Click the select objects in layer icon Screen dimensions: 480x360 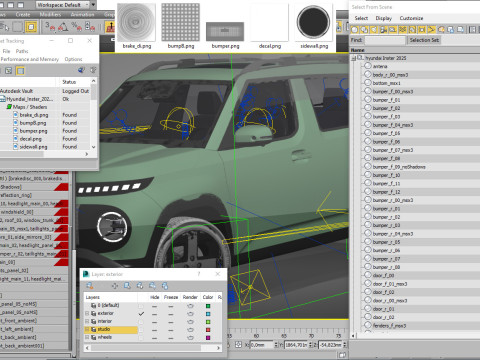click(127, 286)
